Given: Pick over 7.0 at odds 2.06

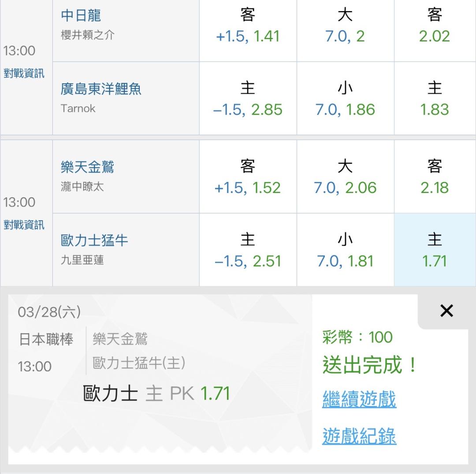Looking at the screenshot, I should [x=345, y=177].
